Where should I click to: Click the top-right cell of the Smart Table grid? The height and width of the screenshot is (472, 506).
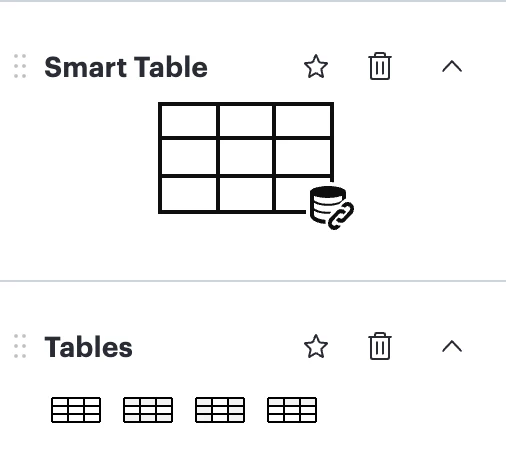point(303,121)
